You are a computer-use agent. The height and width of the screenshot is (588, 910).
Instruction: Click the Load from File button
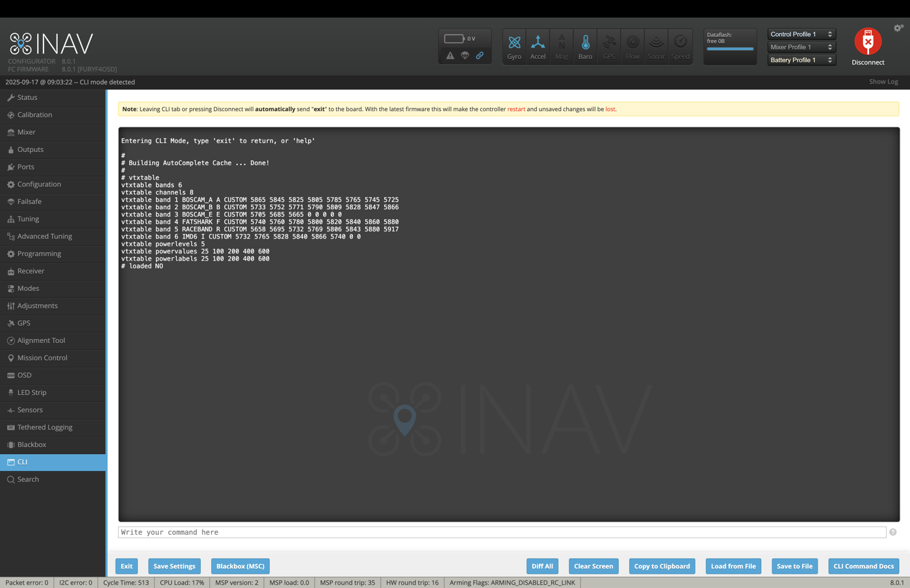(733, 566)
